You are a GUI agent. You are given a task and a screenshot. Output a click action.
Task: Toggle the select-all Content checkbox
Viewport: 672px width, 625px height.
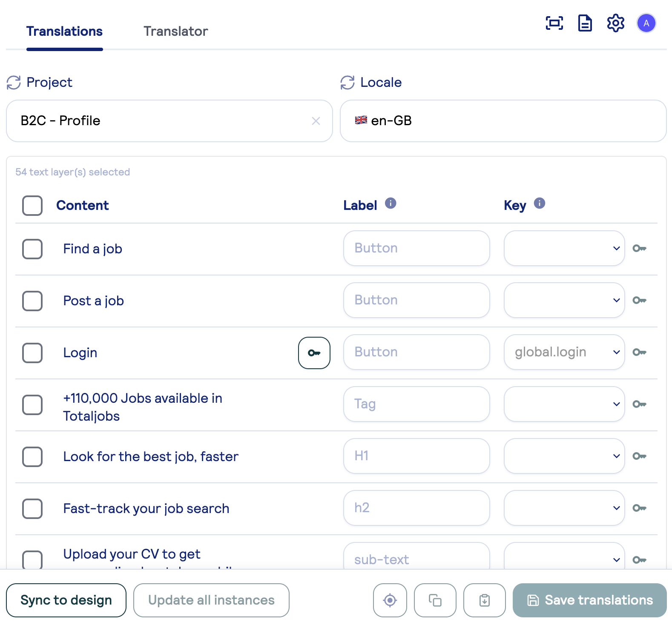(x=32, y=206)
